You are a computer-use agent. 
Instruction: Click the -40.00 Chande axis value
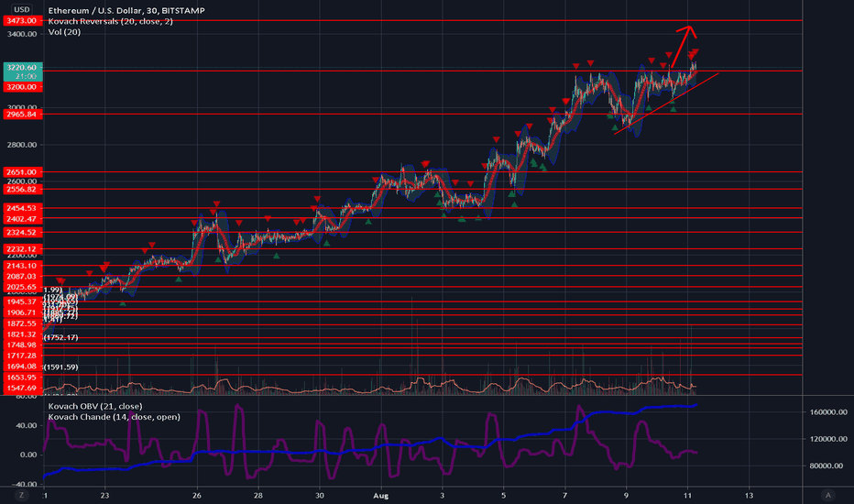click(x=25, y=485)
